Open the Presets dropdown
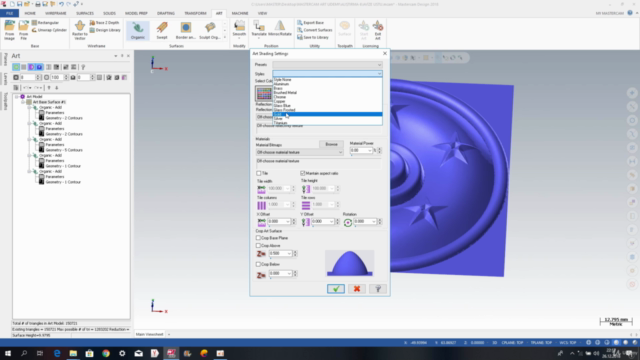Viewport: 640px width, 360px height. coord(327,65)
